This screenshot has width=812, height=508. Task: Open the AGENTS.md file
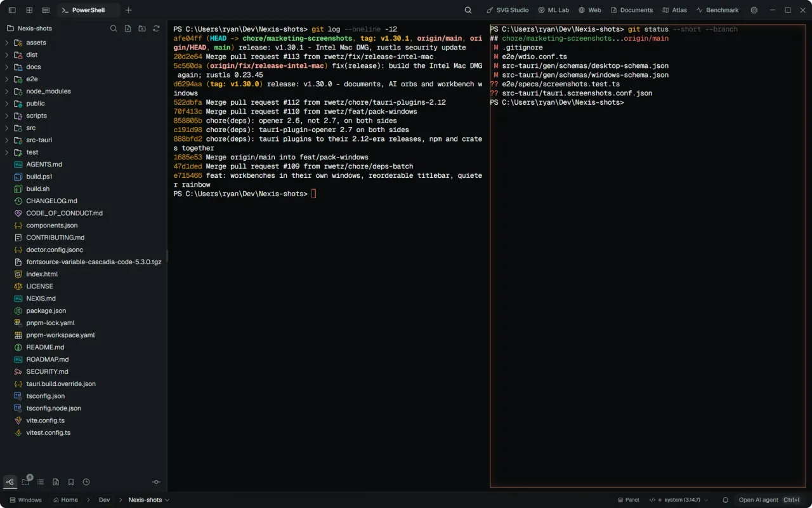[x=82, y=164]
